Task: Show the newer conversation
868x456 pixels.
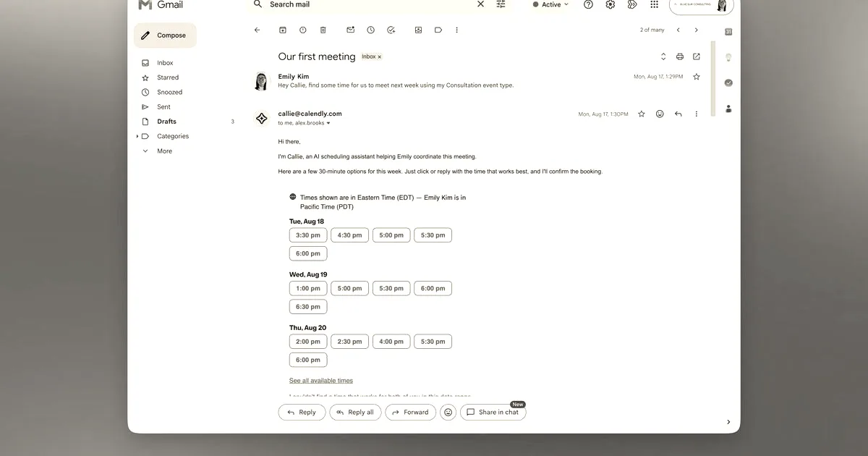Action: (x=678, y=30)
